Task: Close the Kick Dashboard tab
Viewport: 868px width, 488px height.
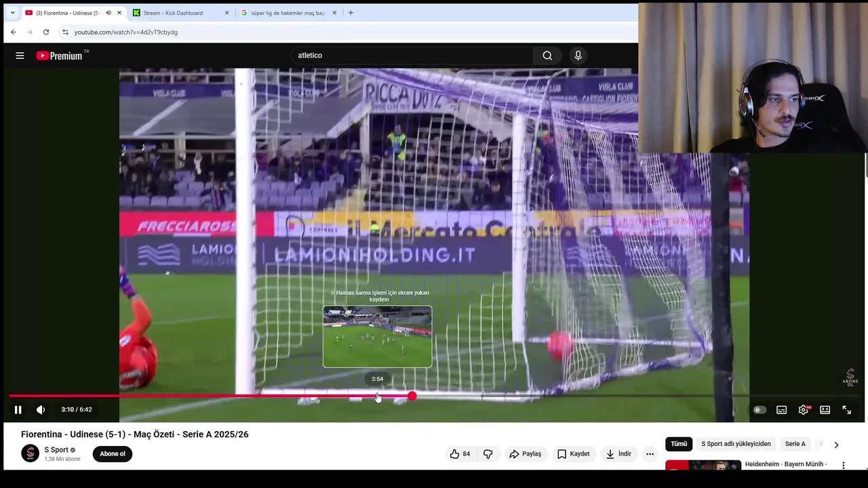Action: click(226, 13)
